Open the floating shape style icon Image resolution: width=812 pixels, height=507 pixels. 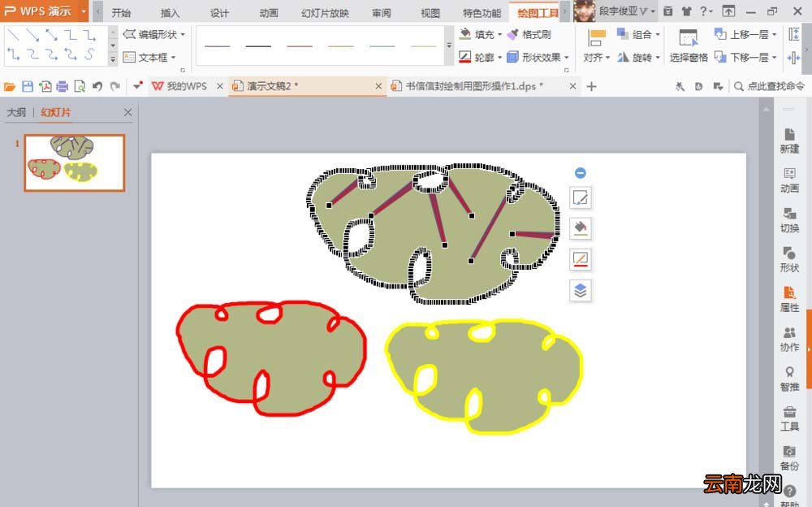pyautogui.click(x=581, y=197)
